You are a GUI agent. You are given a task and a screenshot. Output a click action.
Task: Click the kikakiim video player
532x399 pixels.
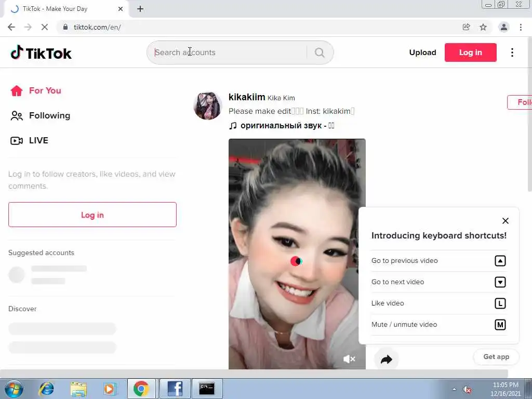297,254
